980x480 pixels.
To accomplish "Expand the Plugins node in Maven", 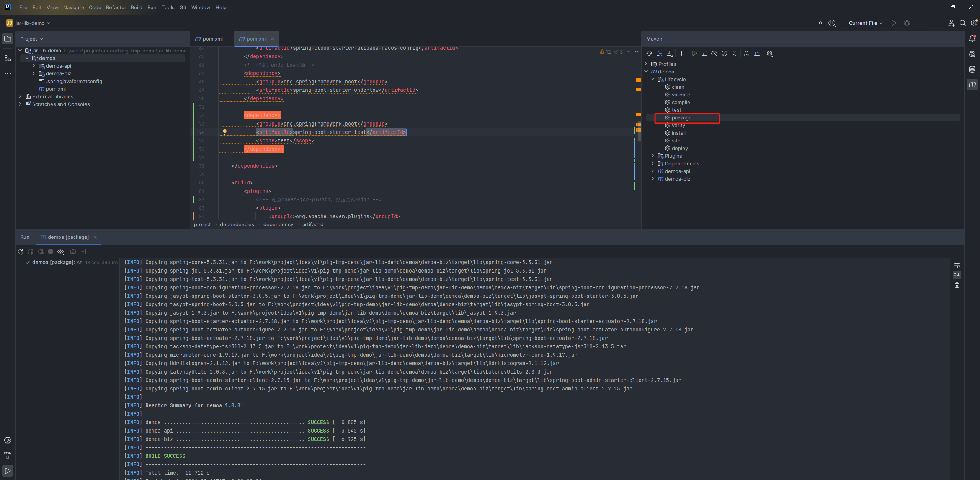I will (x=653, y=156).
